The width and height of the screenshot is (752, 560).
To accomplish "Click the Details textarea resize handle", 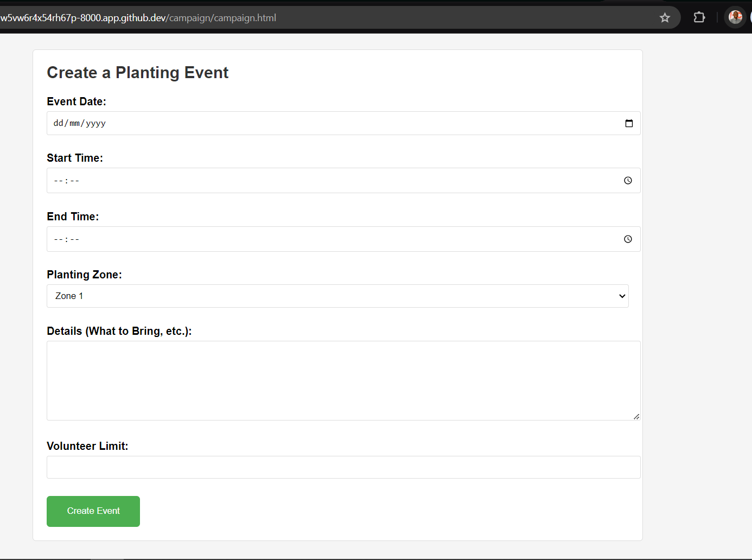I will pyautogui.click(x=636, y=416).
